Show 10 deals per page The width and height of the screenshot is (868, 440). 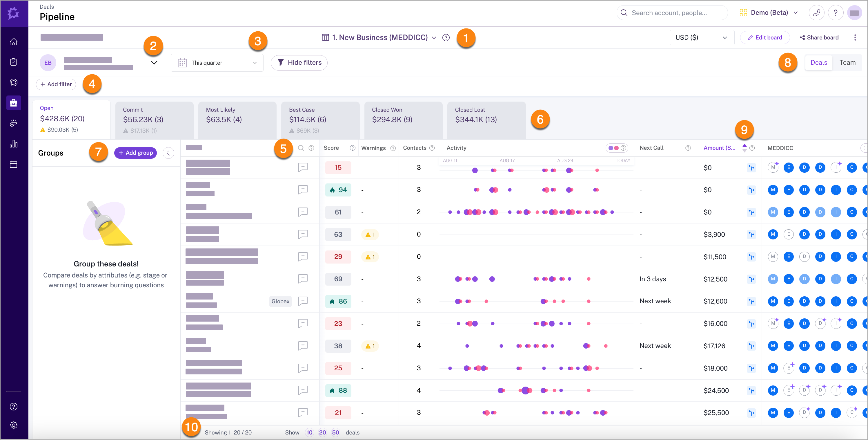(x=309, y=432)
